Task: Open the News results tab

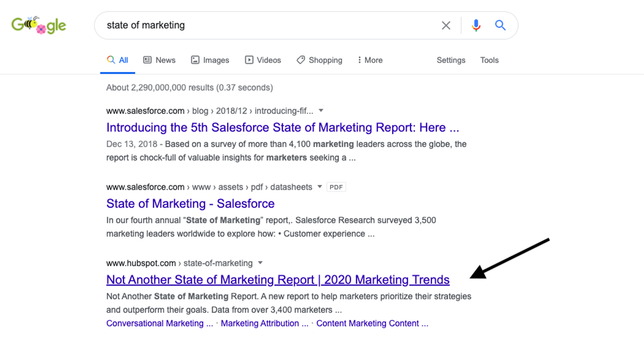Action: tap(159, 60)
